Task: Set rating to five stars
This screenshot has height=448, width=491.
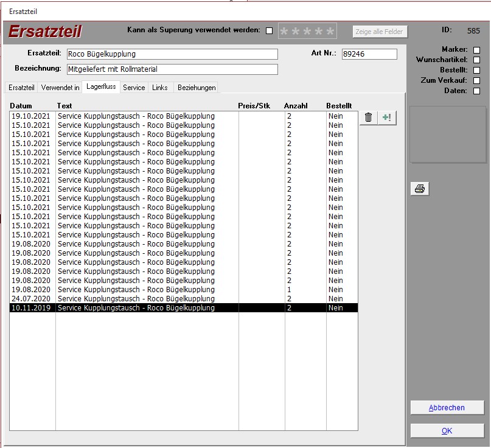Action: pyautogui.click(x=330, y=31)
